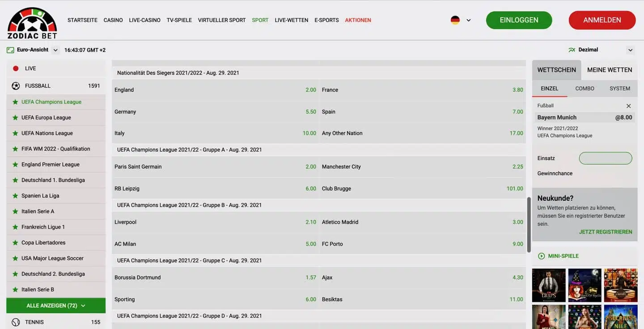Open the Dezimal odds format dropdown

tap(631, 50)
